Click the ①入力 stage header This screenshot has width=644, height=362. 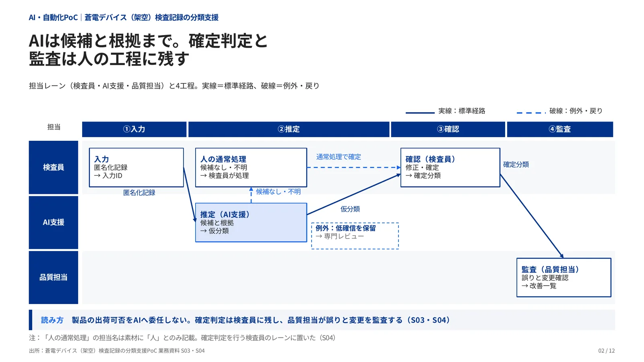[134, 129]
